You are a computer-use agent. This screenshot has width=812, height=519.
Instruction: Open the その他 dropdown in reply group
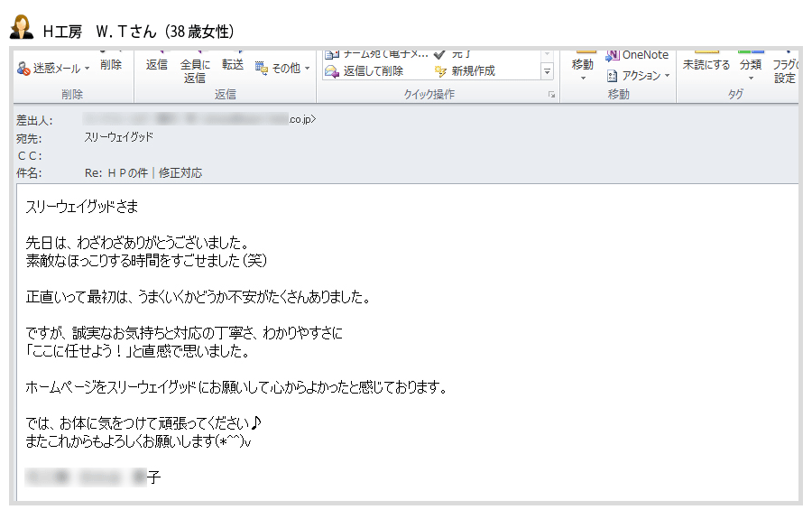[282, 69]
